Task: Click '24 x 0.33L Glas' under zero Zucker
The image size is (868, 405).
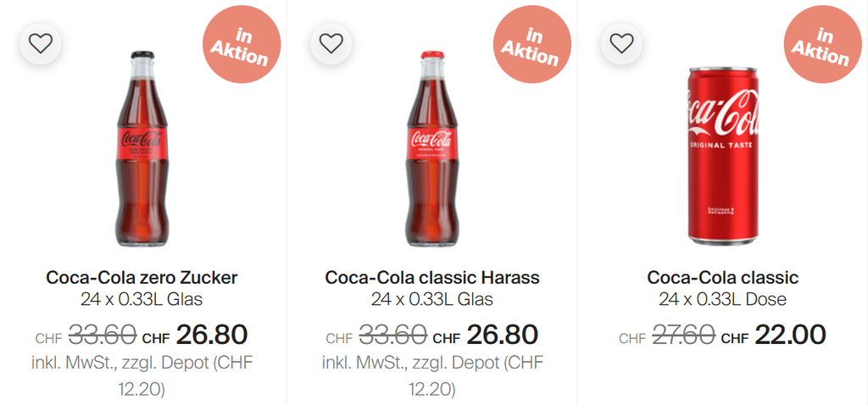Action: pos(142,299)
